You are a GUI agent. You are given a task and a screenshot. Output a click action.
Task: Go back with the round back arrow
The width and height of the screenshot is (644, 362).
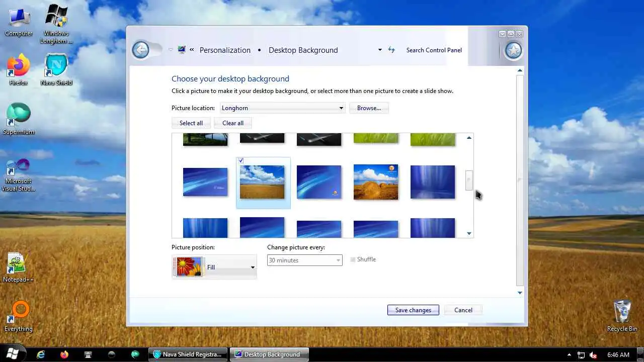pos(140,50)
